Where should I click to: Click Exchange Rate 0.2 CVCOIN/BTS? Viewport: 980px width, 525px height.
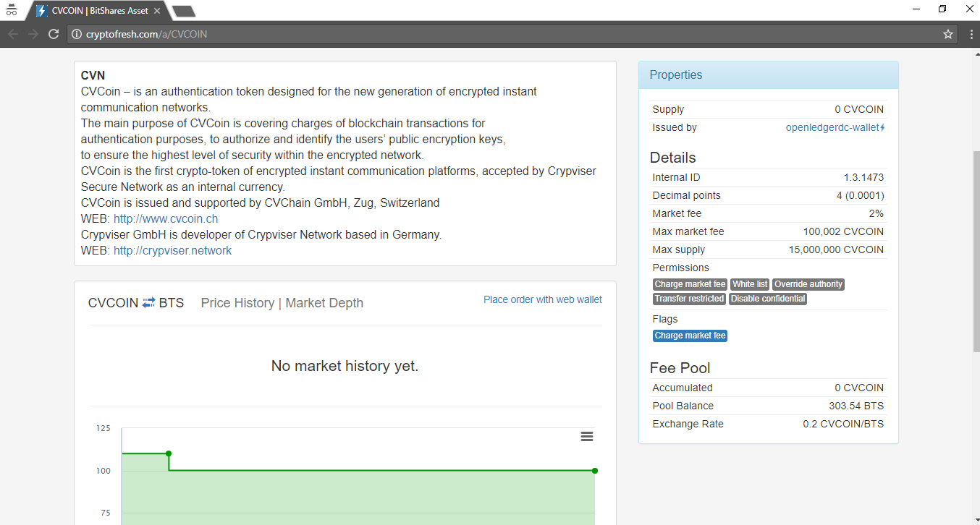click(843, 424)
